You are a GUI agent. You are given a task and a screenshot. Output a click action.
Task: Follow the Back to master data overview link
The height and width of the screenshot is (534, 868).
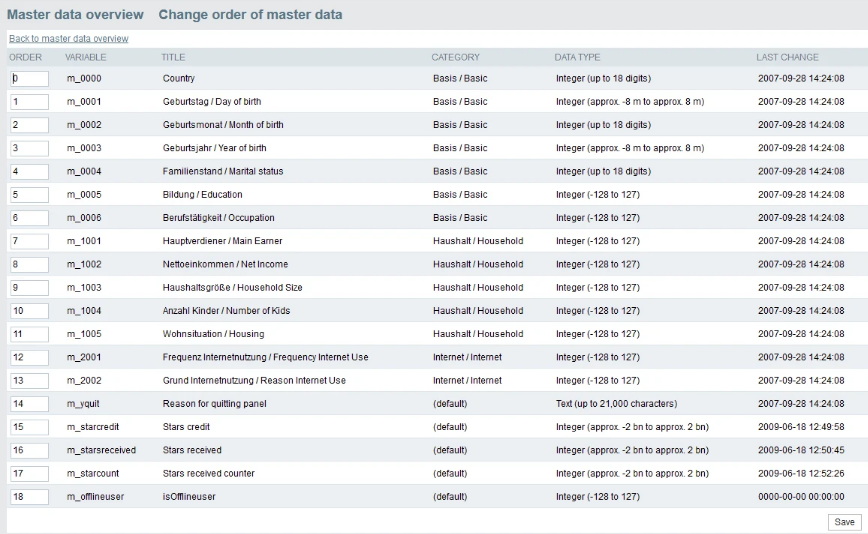click(x=69, y=39)
